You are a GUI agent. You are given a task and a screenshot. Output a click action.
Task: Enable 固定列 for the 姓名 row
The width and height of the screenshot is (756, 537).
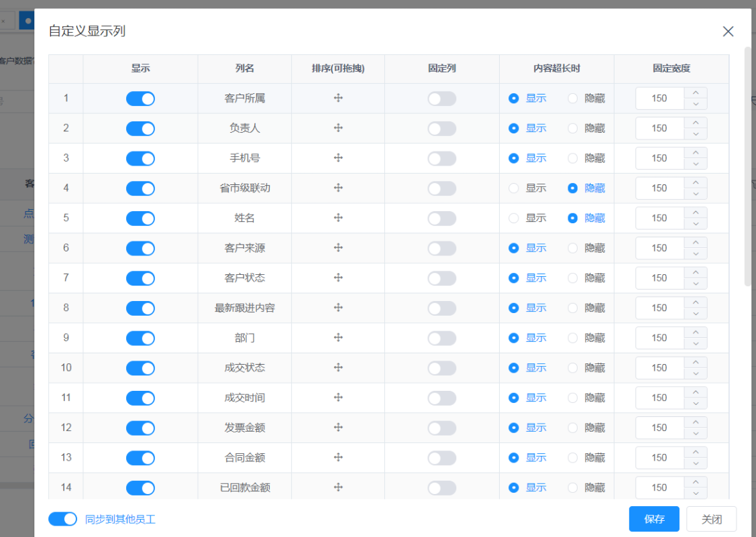pos(441,218)
